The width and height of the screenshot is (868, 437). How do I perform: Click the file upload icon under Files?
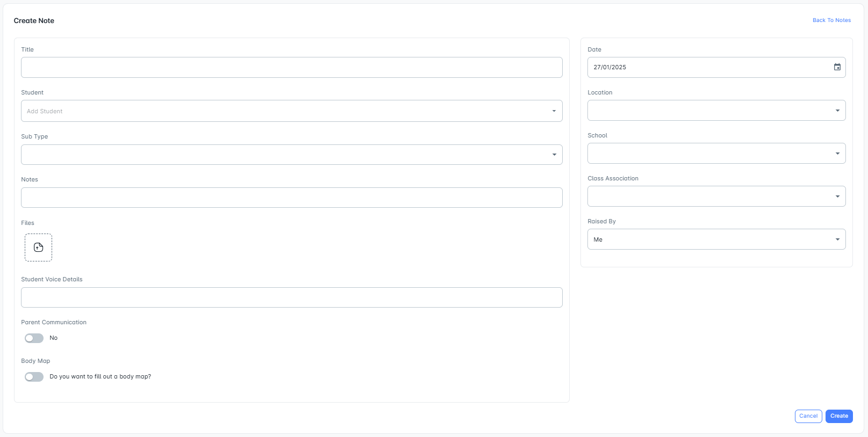pyautogui.click(x=38, y=247)
